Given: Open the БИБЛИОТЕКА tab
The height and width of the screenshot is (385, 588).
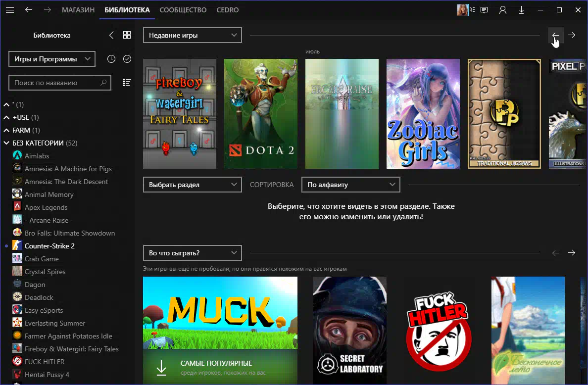Looking at the screenshot, I should coord(127,10).
